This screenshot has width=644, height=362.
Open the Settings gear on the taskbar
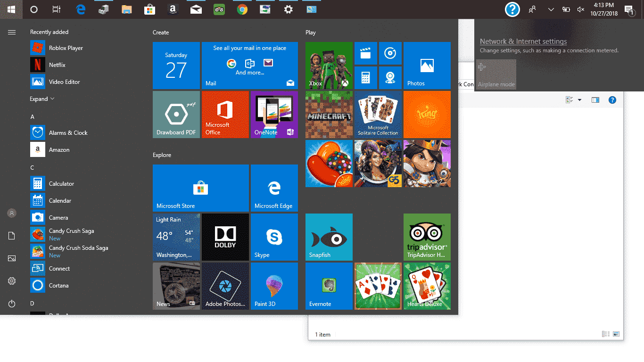(289, 9)
